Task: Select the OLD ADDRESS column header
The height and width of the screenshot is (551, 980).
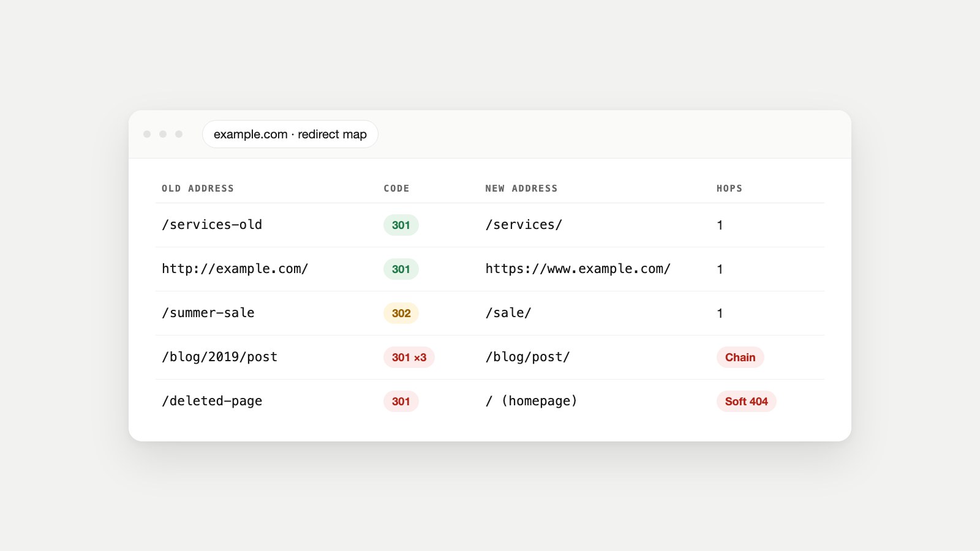Action: (198, 189)
